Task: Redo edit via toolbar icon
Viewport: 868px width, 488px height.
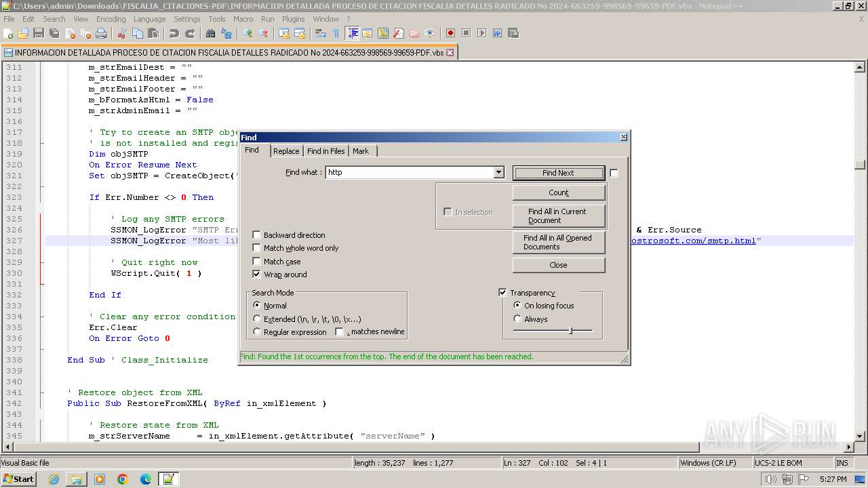Action: (x=190, y=33)
